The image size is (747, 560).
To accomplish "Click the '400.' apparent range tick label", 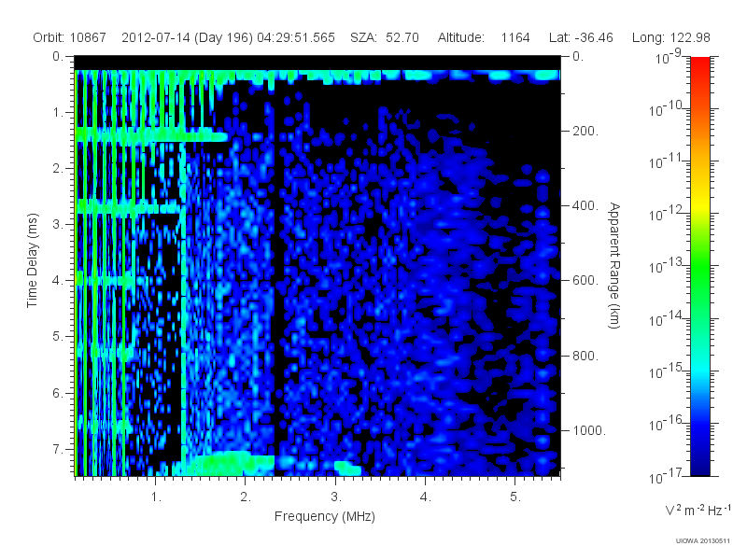I will 585,205.
